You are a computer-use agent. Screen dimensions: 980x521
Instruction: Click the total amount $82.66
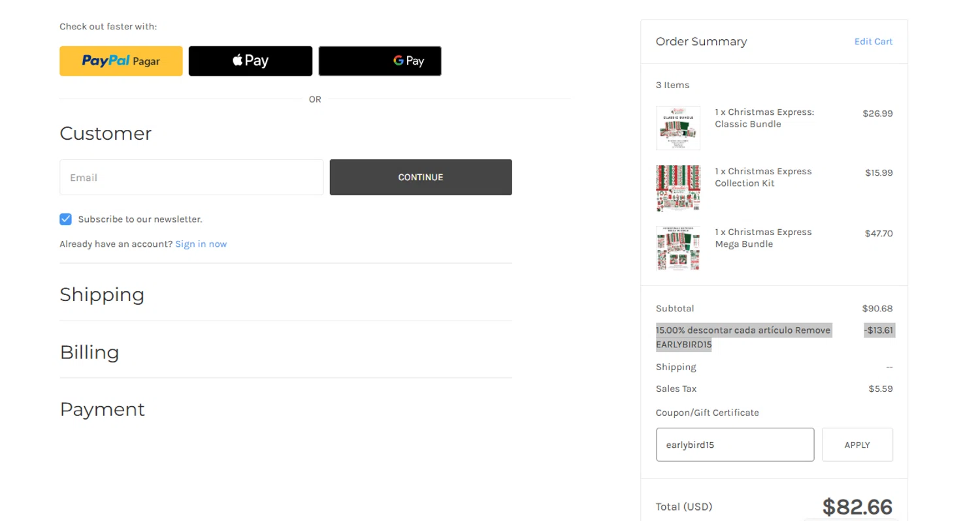pos(857,507)
